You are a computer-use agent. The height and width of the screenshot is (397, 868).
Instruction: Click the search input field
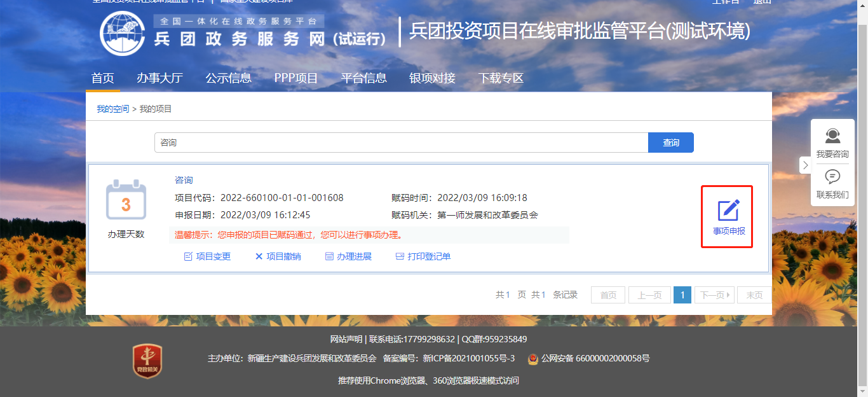tap(400, 143)
